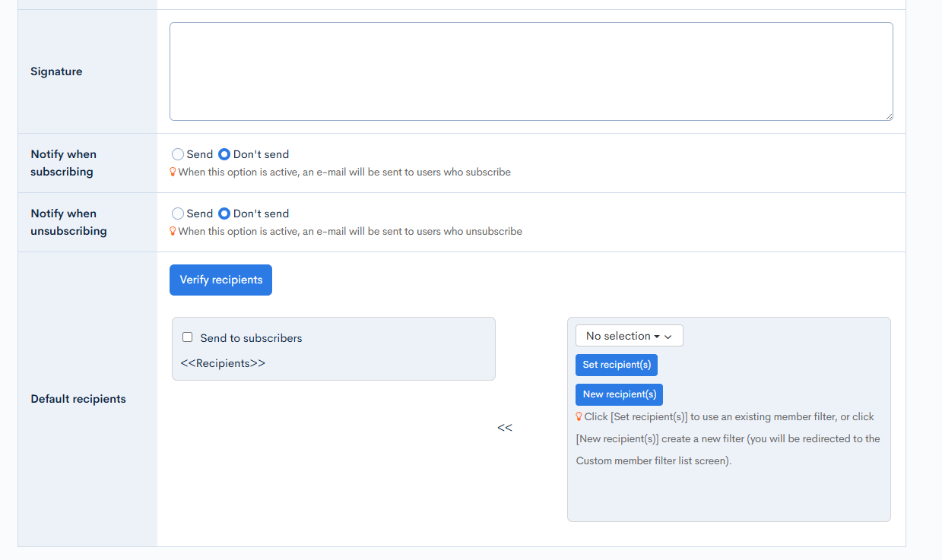
Task: Click the Signature row label
Action: pyautogui.click(x=56, y=71)
